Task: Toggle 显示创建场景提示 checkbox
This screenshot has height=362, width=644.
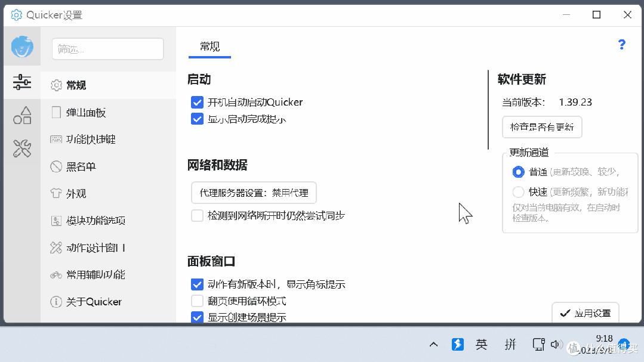Action: (x=197, y=317)
